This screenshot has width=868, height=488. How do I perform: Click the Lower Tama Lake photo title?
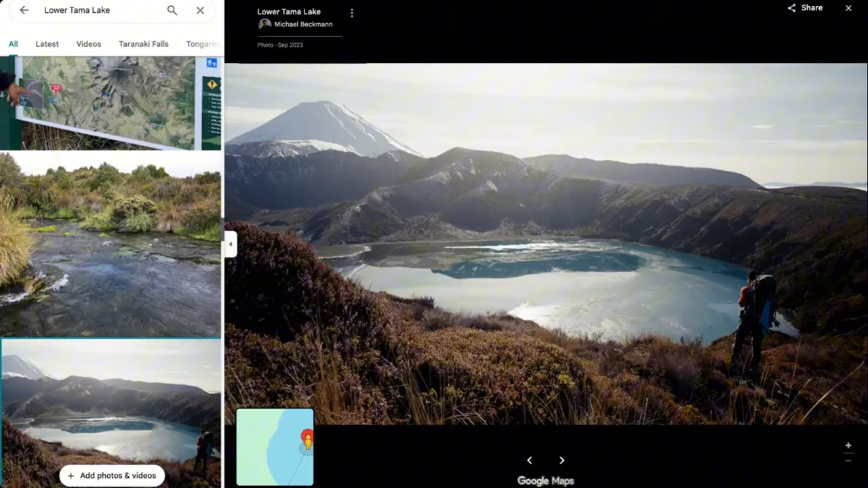pos(289,12)
